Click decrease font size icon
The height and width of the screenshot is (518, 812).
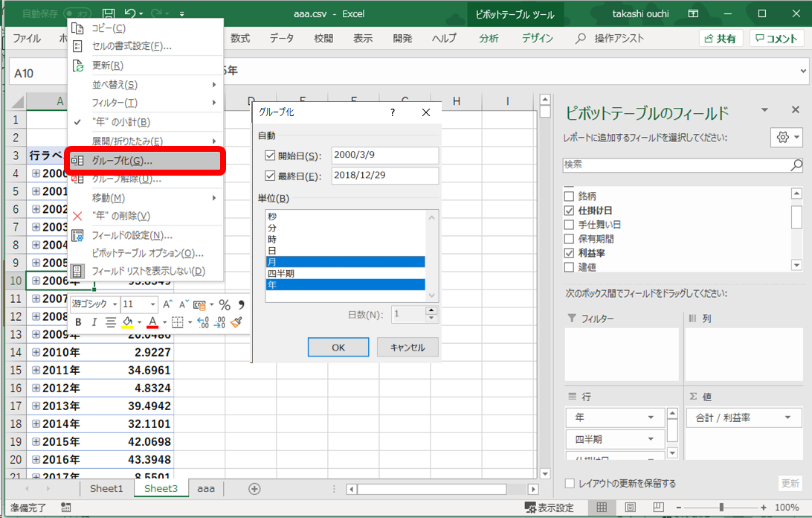click(184, 304)
